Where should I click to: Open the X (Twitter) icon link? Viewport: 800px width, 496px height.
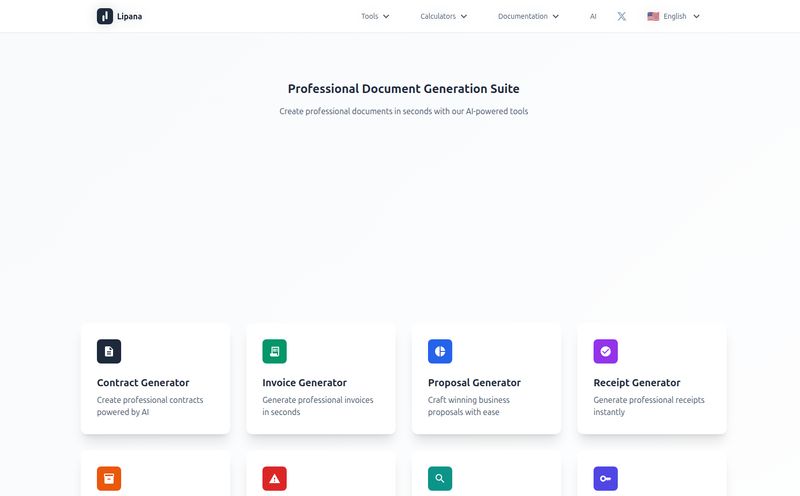(621, 16)
